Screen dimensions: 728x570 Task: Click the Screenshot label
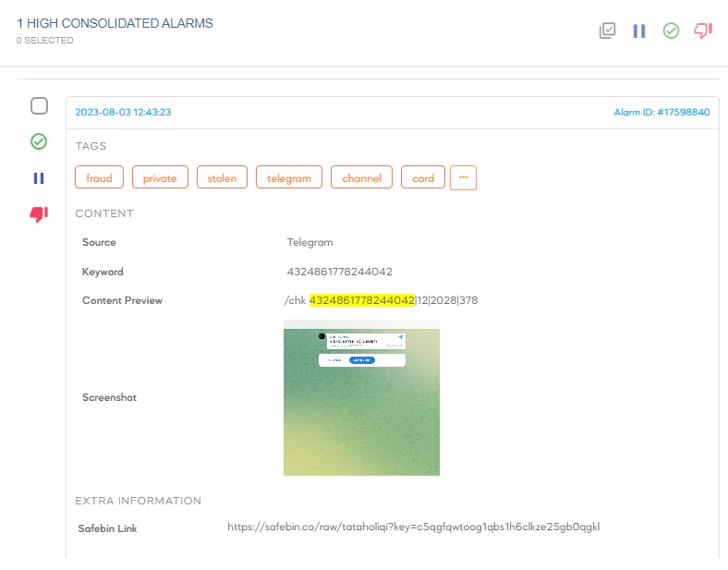tap(109, 397)
